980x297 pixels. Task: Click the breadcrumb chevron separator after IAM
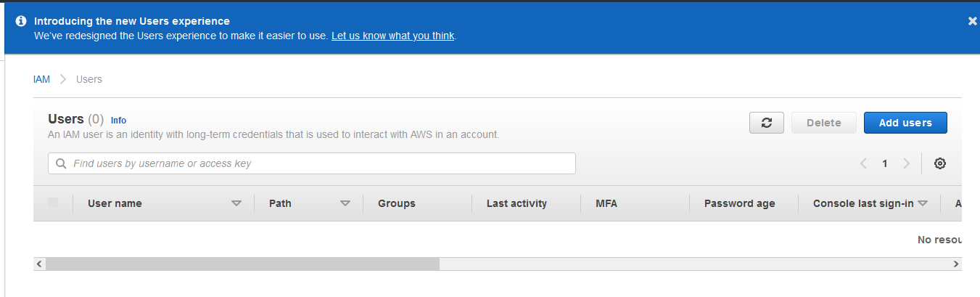(x=63, y=79)
